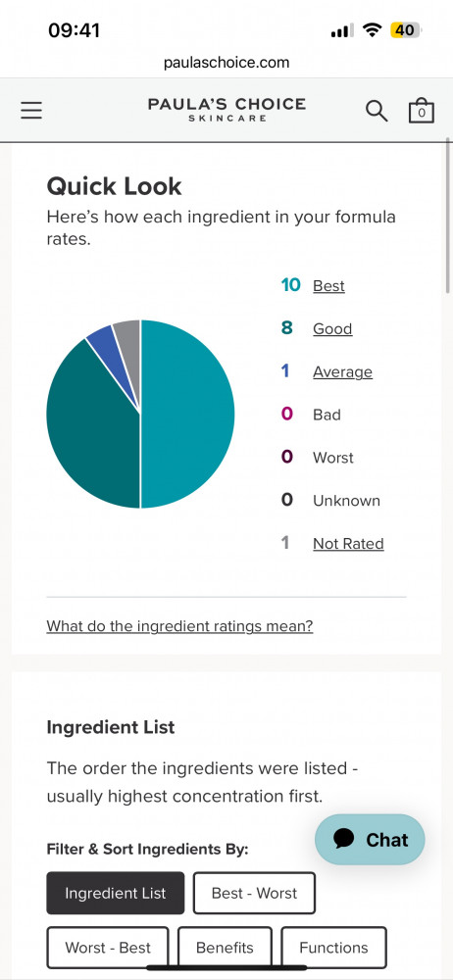Viewport: 453px width, 980px height.
Task: Select the Worst - Best sort filter
Action: [108, 948]
